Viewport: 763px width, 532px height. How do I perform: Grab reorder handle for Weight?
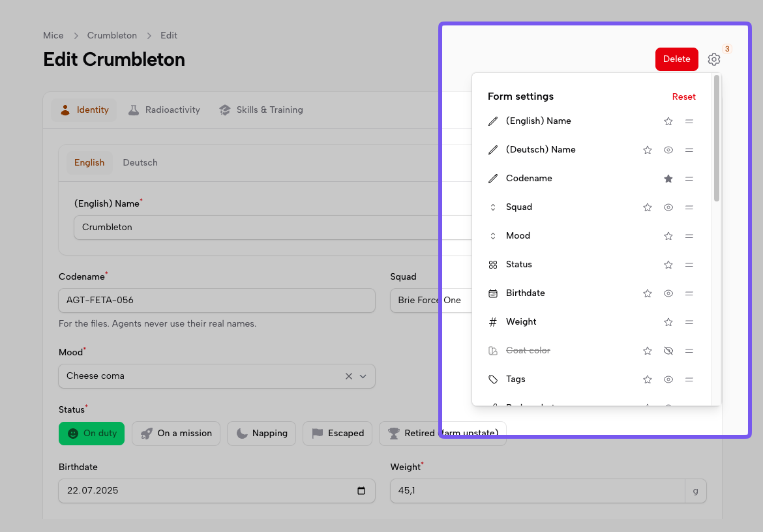click(x=689, y=323)
